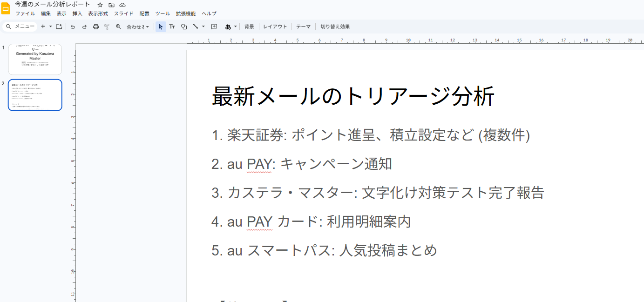Image resolution: width=644 pixels, height=302 pixels.
Task: Select the first slide thumbnail
Action: click(35, 59)
